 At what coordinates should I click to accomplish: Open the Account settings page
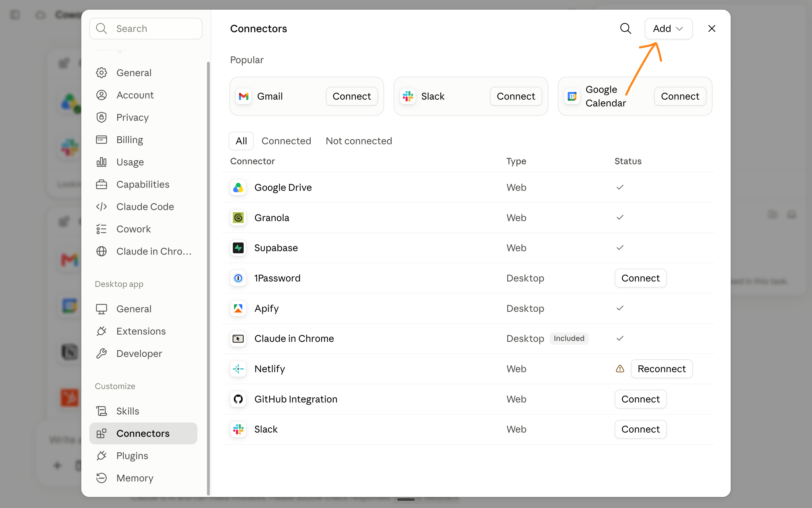click(x=143, y=95)
